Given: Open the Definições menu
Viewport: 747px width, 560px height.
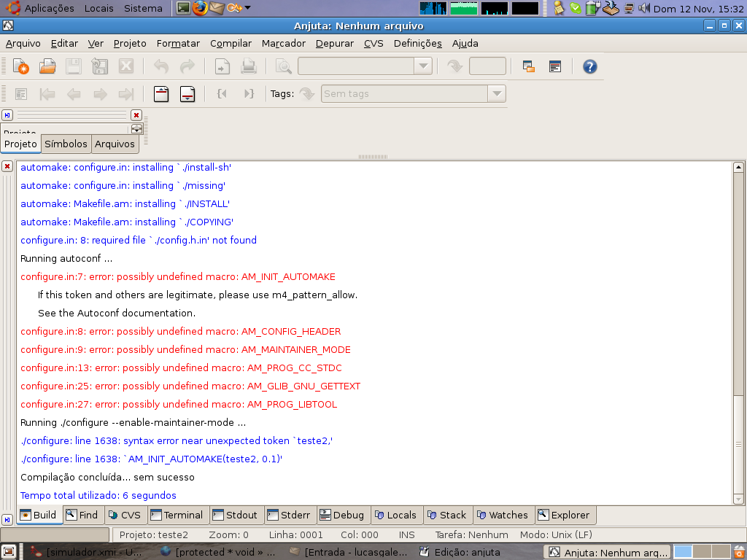Looking at the screenshot, I should [418, 43].
